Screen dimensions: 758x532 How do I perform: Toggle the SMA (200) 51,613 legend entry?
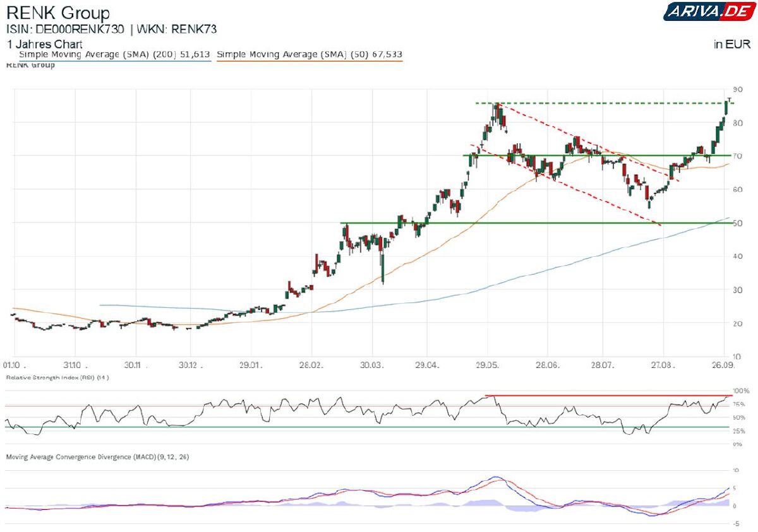click(114, 55)
